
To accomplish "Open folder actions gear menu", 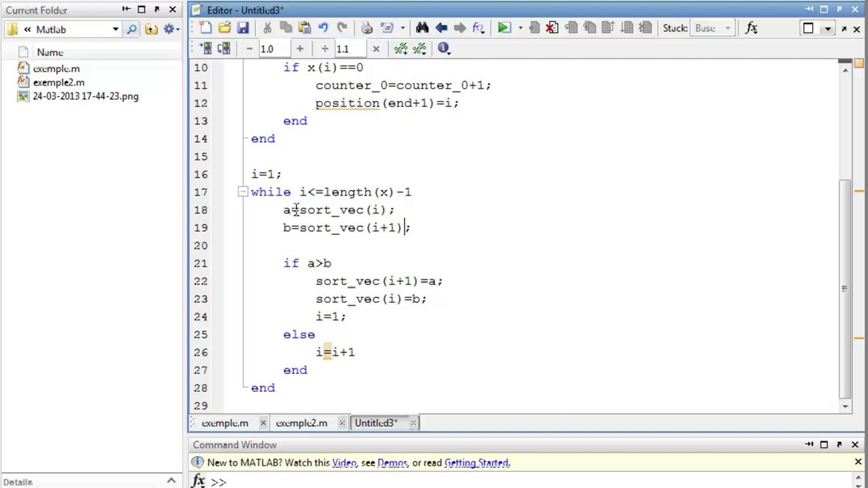I will [171, 29].
